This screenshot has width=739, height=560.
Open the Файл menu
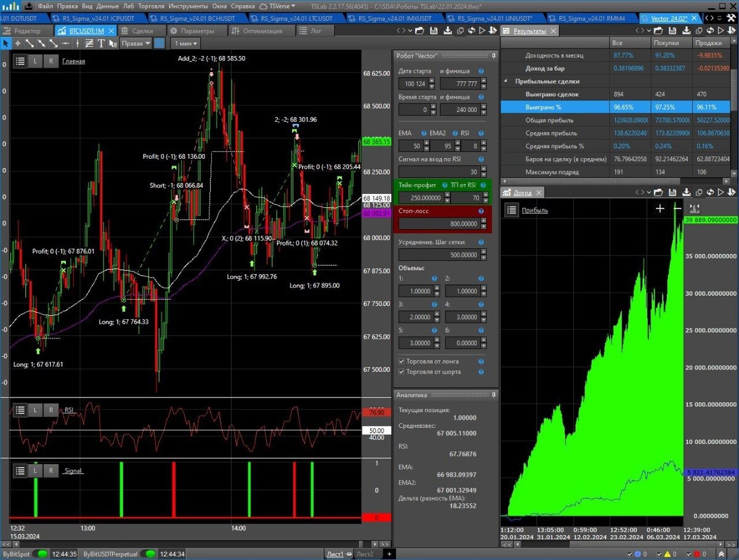(45, 6)
